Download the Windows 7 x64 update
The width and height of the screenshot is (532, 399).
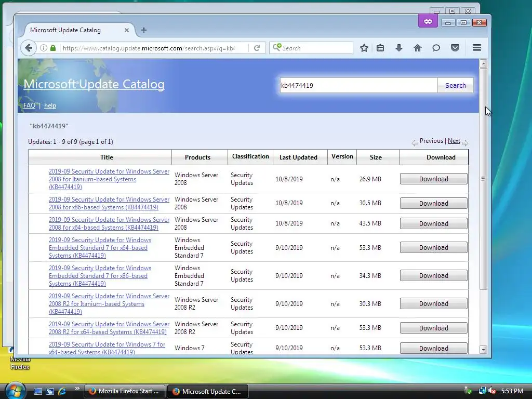click(x=434, y=348)
